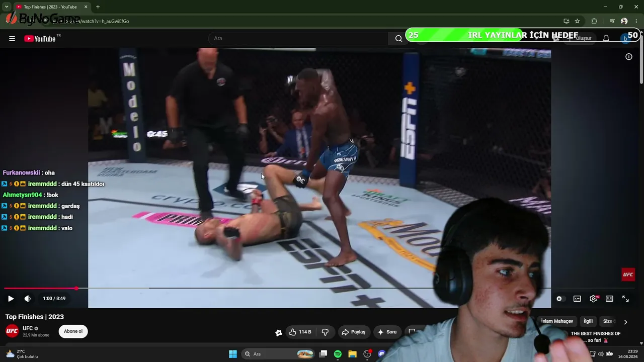Open the video player settings gear

[594, 299]
